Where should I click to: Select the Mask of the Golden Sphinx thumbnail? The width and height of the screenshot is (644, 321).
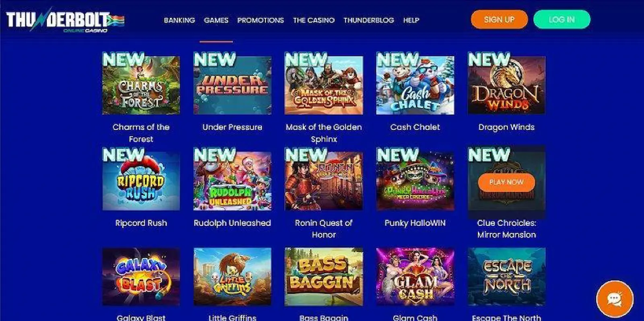point(324,85)
